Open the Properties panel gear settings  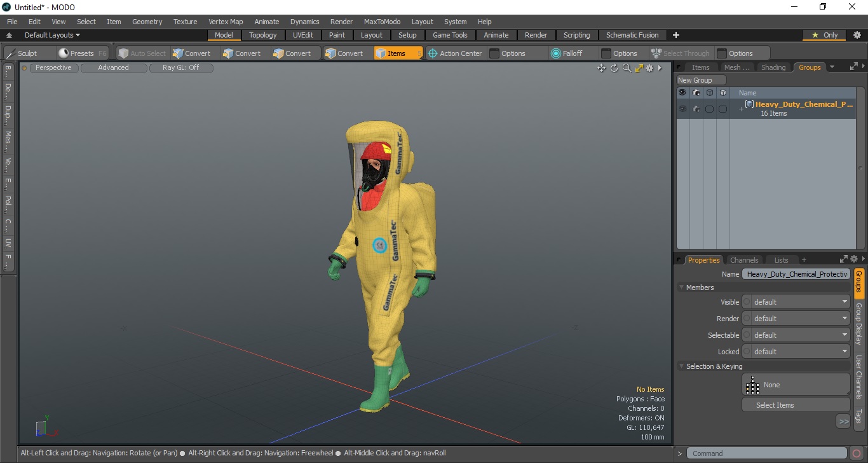tap(853, 259)
